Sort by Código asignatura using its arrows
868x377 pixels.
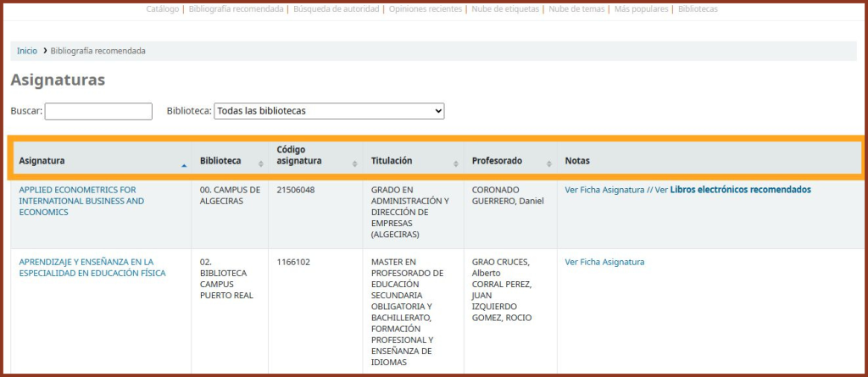(x=354, y=163)
